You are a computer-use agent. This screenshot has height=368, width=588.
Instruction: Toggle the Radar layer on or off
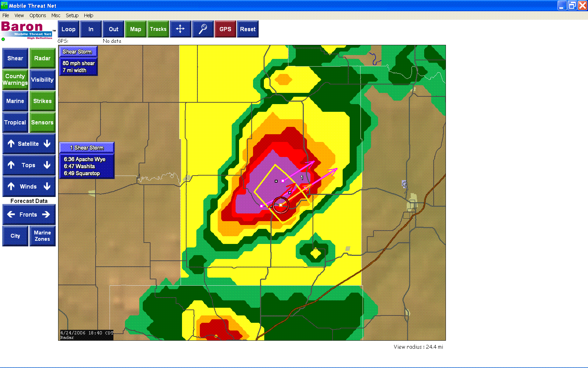point(42,58)
